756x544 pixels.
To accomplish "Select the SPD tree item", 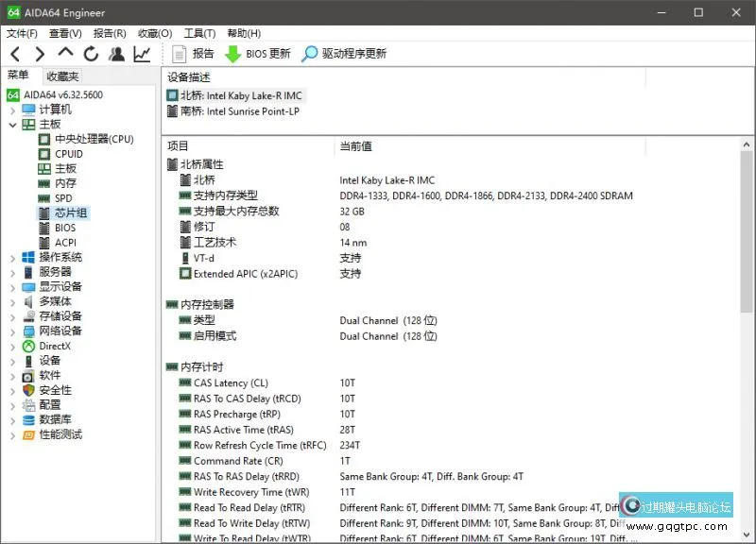I will tap(63, 198).
